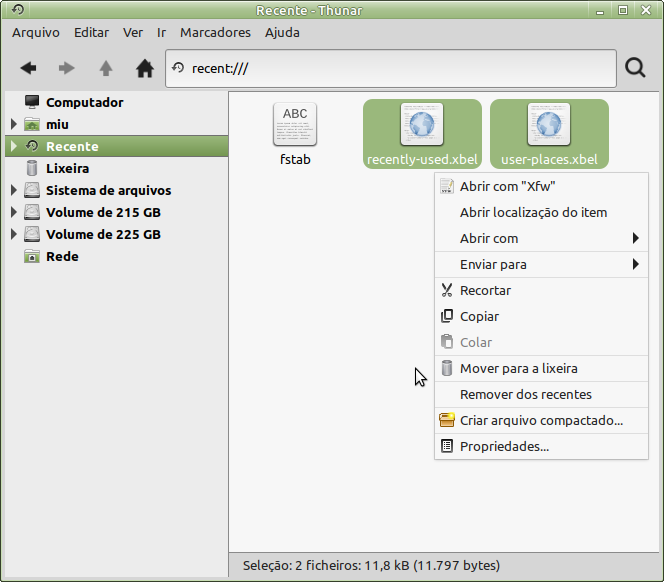Minimize the Thunar window
The image size is (664, 582).
click(600, 11)
